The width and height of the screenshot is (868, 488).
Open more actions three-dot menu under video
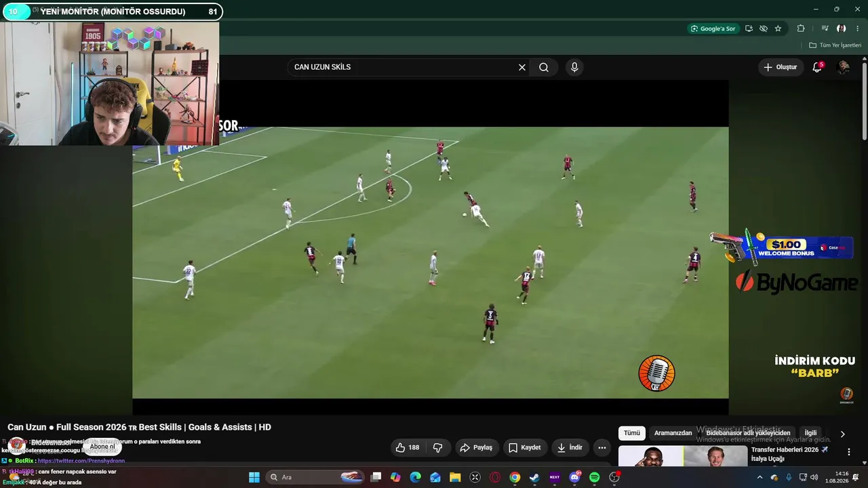pos(601,447)
